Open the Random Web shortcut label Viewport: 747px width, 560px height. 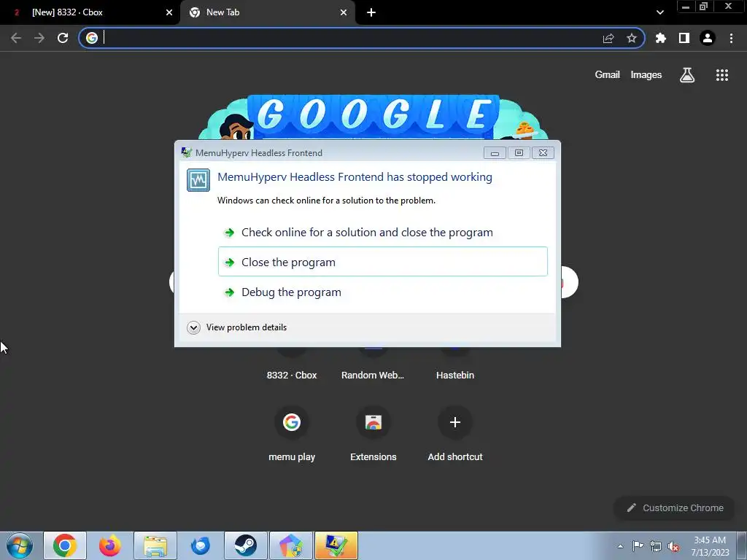pos(373,376)
